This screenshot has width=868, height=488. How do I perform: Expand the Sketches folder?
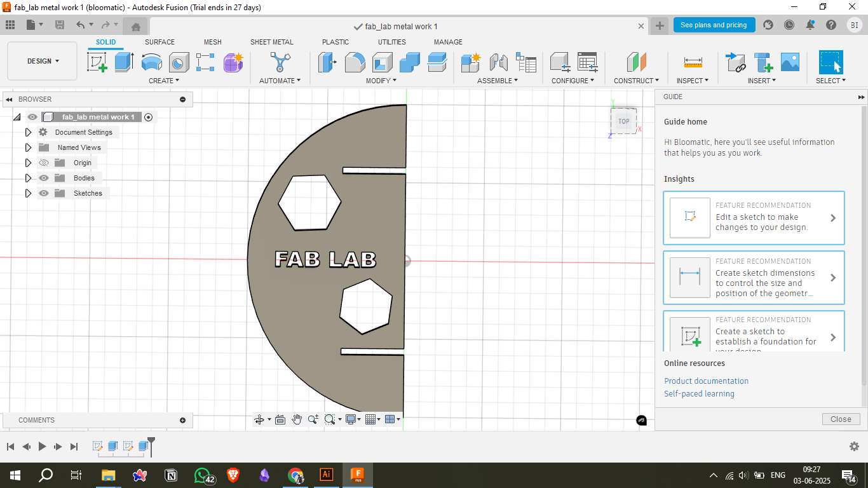[28, 193]
